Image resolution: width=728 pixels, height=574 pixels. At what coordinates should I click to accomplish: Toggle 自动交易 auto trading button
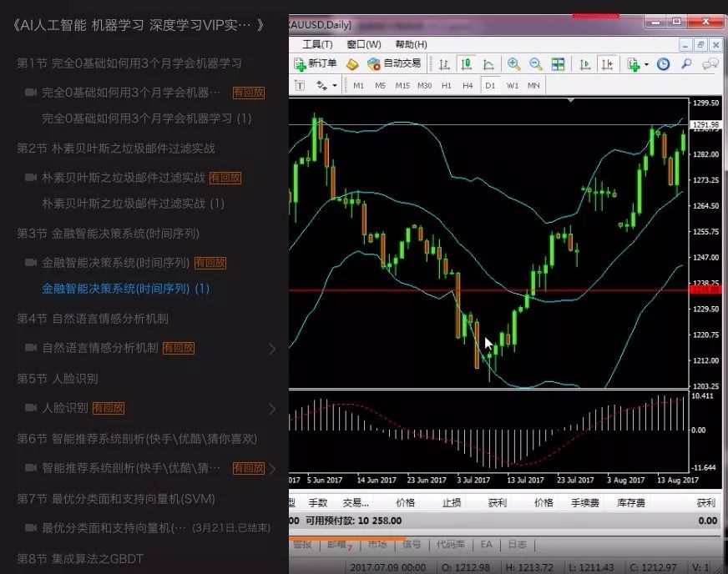tap(394, 63)
